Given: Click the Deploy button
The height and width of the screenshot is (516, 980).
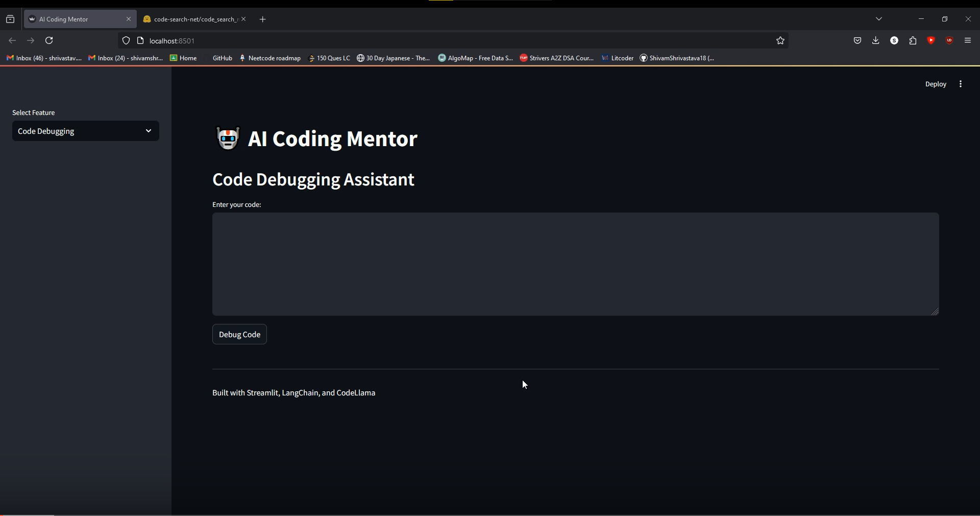Looking at the screenshot, I should [937, 84].
